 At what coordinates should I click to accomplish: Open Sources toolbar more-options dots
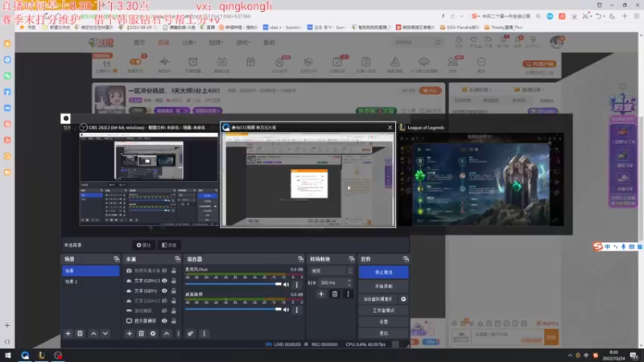(x=178, y=334)
